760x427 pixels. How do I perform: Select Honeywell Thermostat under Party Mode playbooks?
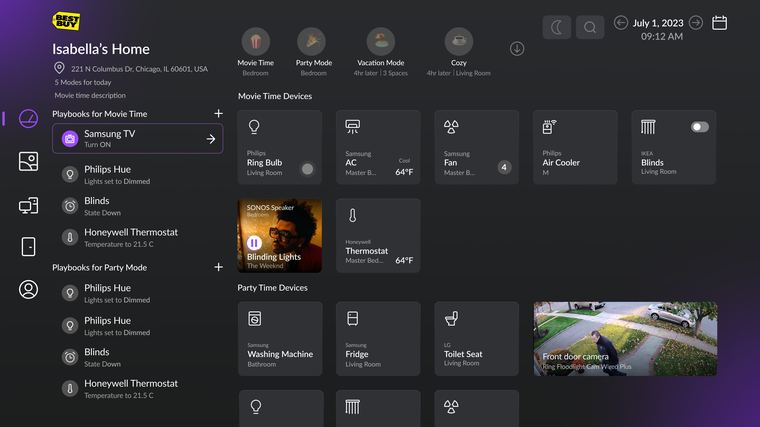pos(138,388)
